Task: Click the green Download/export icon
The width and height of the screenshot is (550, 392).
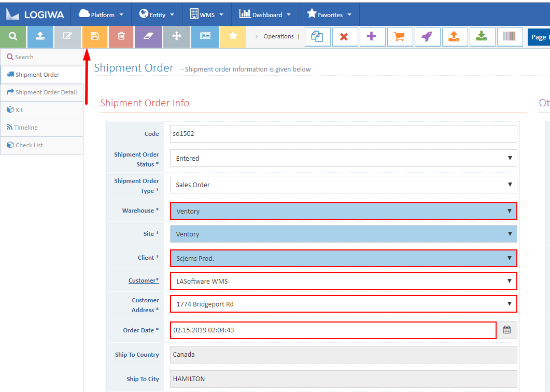Action: pyautogui.click(x=482, y=37)
